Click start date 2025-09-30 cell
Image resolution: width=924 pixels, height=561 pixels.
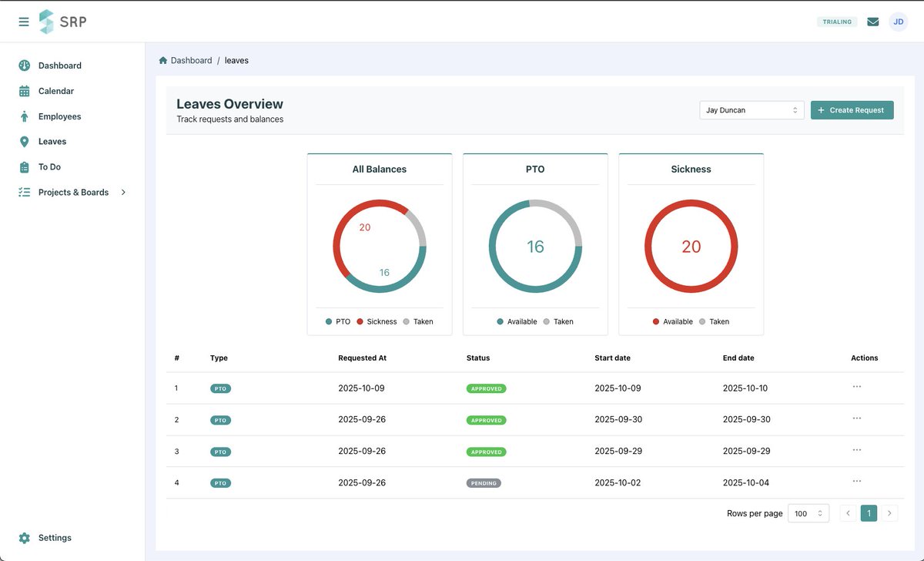(x=618, y=420)
